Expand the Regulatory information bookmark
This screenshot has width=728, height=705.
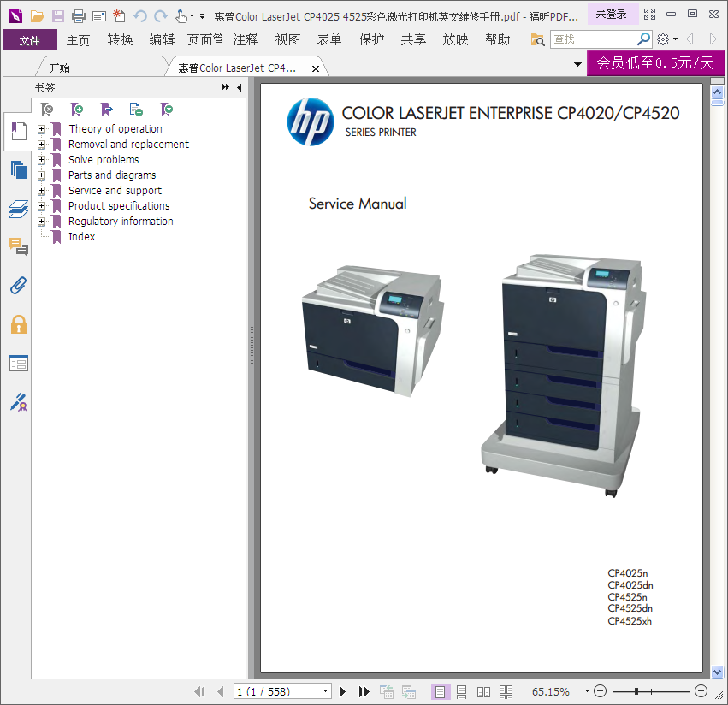pos(41,221)
